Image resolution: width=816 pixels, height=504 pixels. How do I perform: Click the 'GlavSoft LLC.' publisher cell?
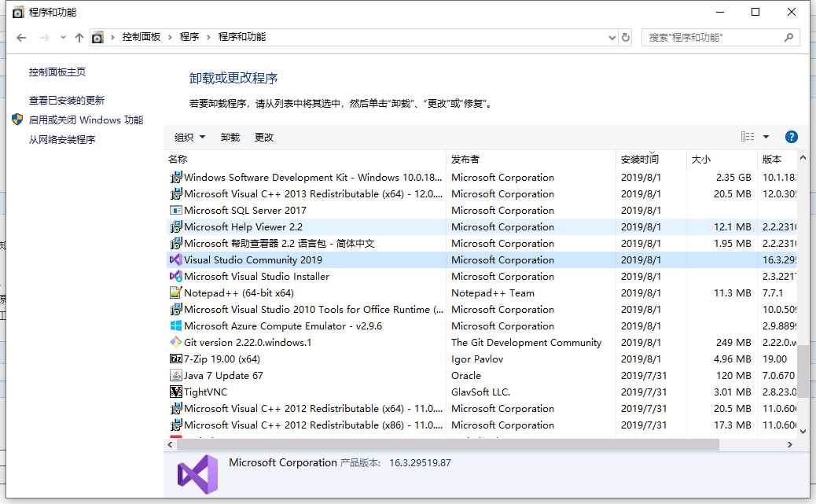pyautogui.click(x=480, y=392)
